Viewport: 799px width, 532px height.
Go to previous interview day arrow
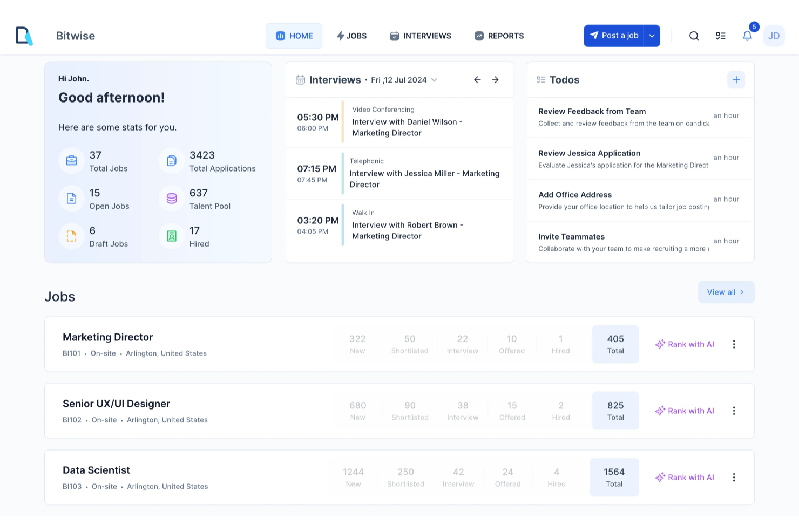tap(477, 80)
